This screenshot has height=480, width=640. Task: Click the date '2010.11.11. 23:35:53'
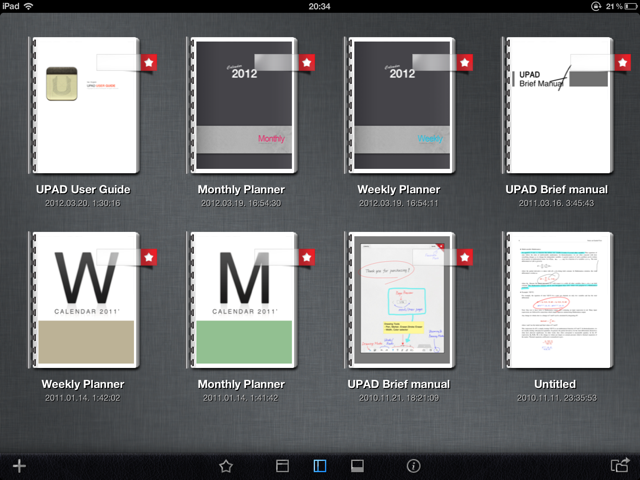coord(557,398)
